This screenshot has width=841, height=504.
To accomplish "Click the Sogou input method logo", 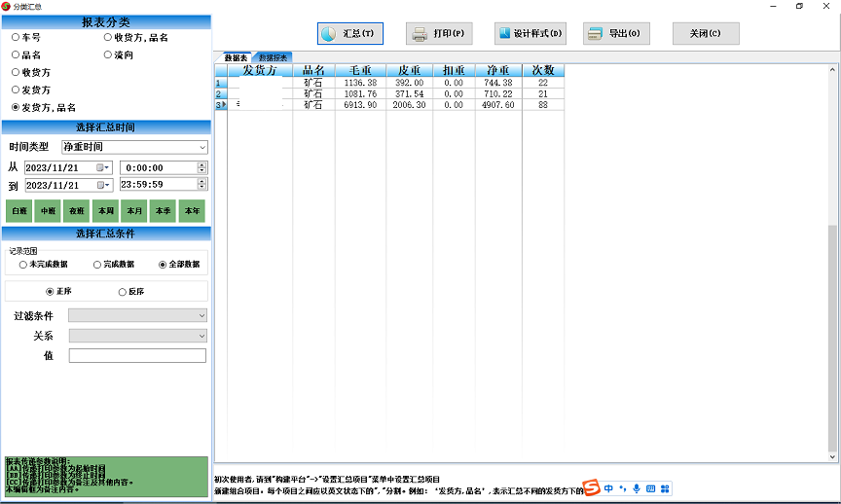I will [x=591, y=487].
